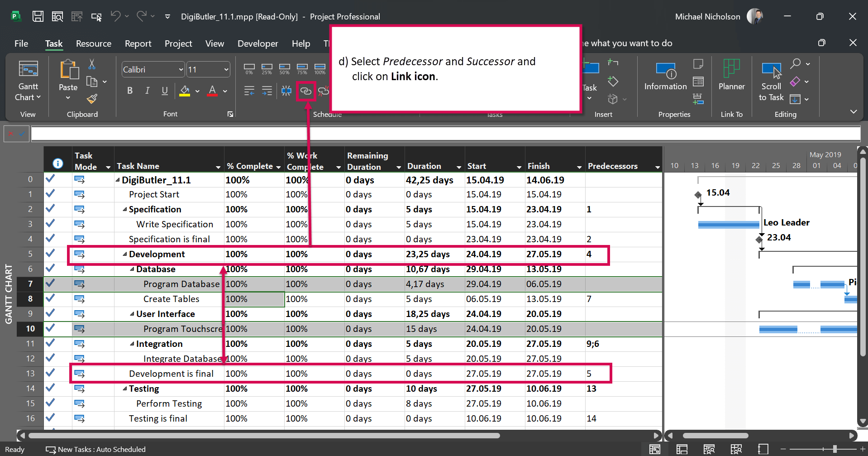
Task: Switch to the Report ribbon tab
Action: (x=138, y=43)
